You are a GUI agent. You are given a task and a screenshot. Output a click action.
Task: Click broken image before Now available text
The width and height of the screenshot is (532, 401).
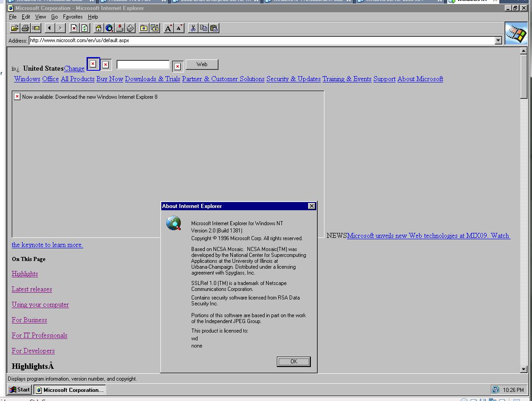(17, 97)
